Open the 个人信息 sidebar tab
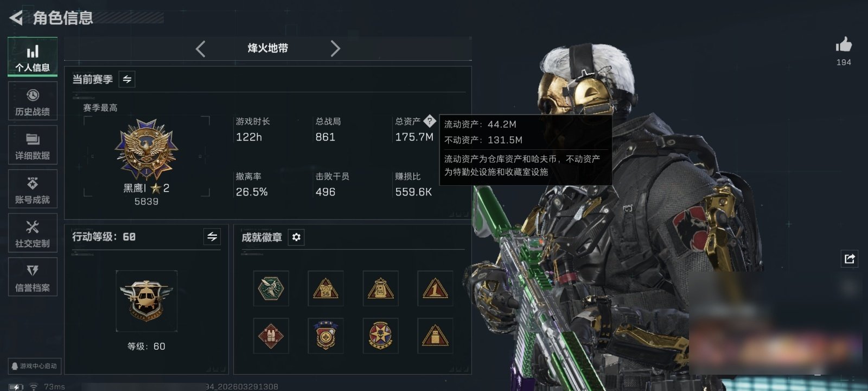The width and height of the screenshot is (868, 391). click(33, 57)
